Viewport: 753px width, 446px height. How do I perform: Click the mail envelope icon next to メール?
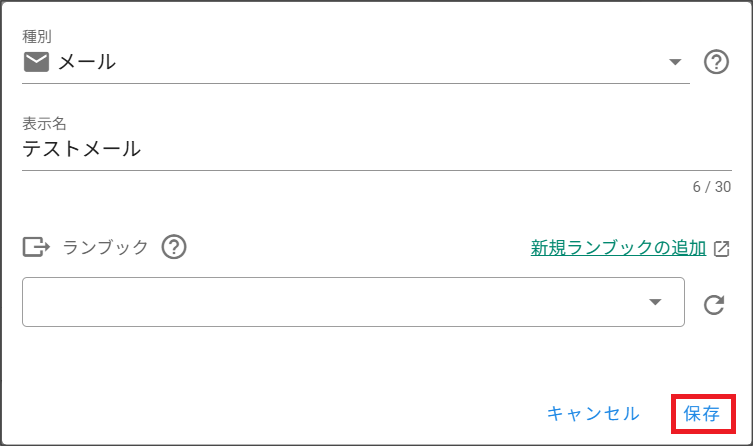pos(36,62)
